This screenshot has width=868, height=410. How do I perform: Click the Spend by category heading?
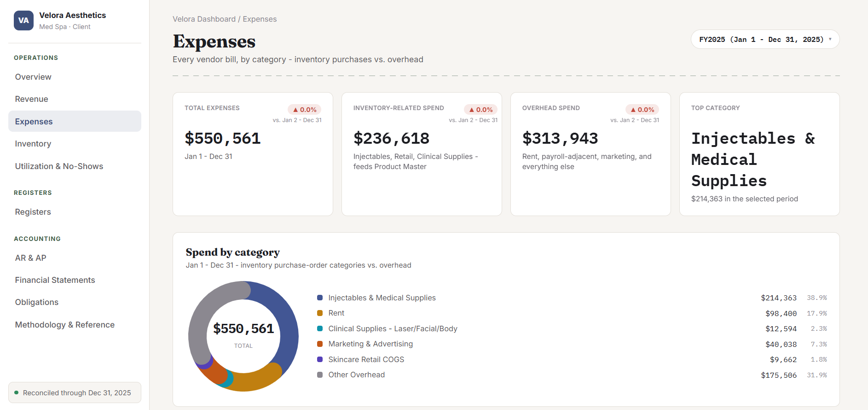pos(233,252)
